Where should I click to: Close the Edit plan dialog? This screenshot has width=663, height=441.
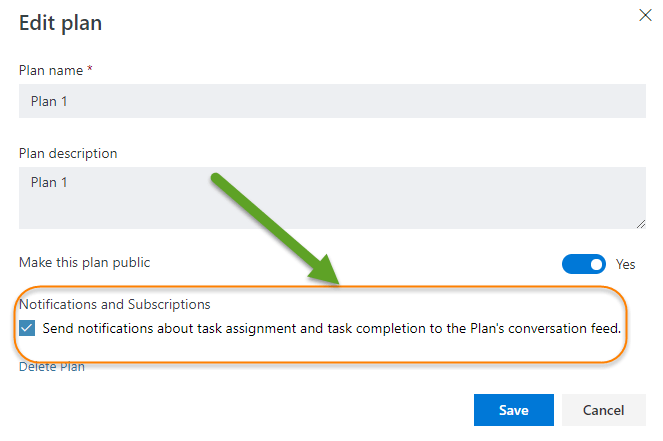coord(646,15)
